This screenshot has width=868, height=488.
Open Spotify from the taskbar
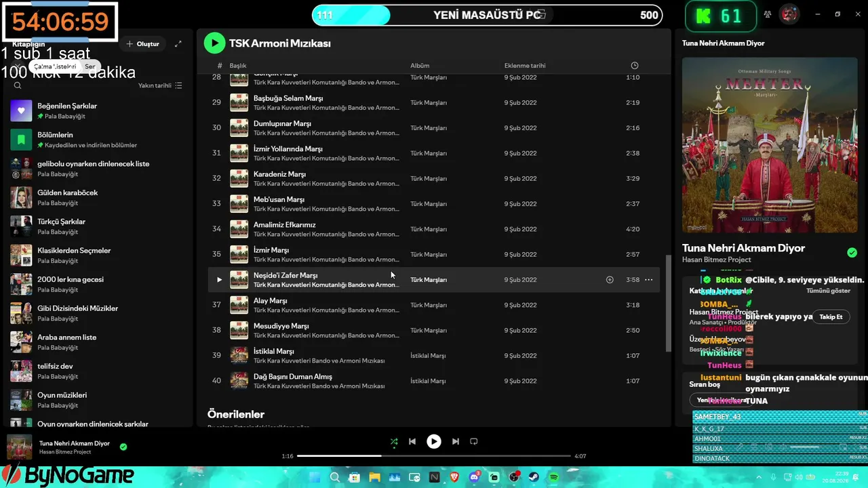coord(554,478)
